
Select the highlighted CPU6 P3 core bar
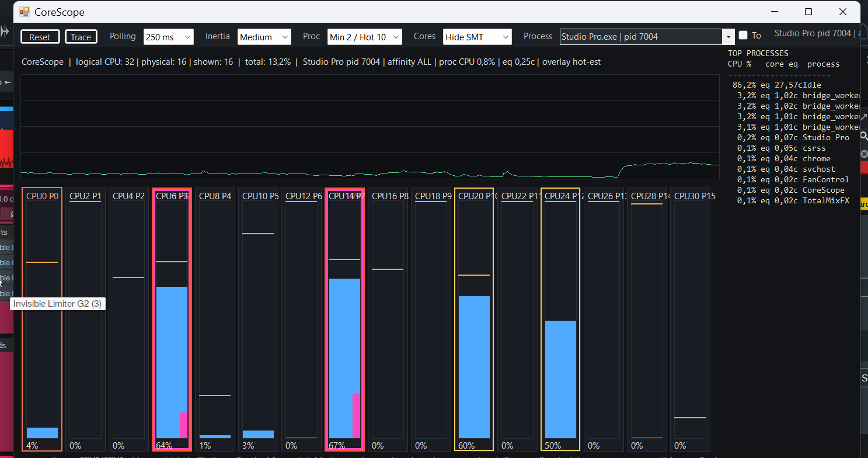(x=172, y=320)
